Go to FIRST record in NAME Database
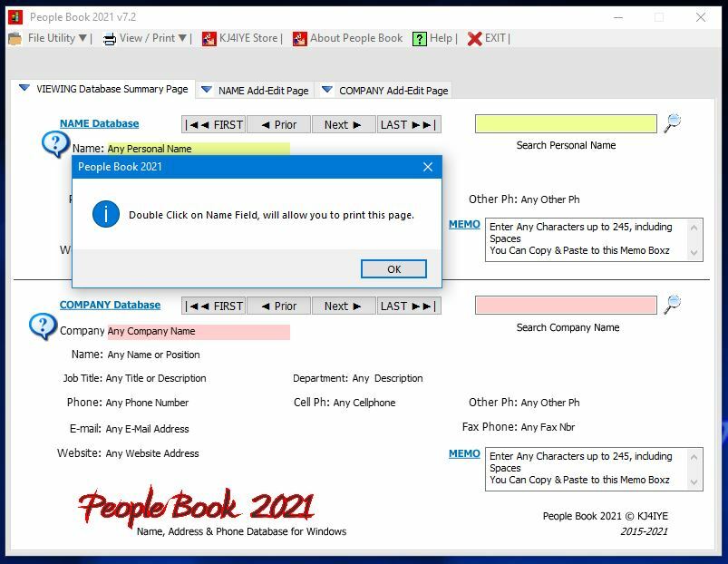The width and height of the screenshot is (728, 564). coord(214,125)
